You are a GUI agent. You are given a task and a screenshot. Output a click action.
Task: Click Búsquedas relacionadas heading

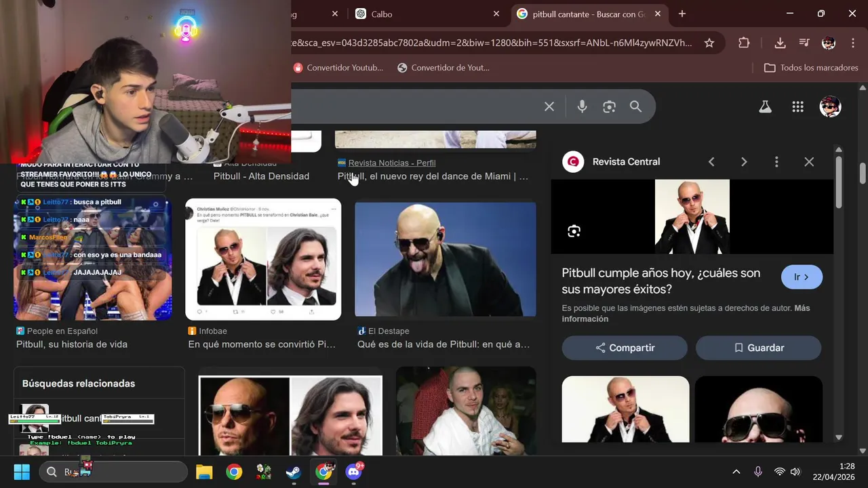79,384
